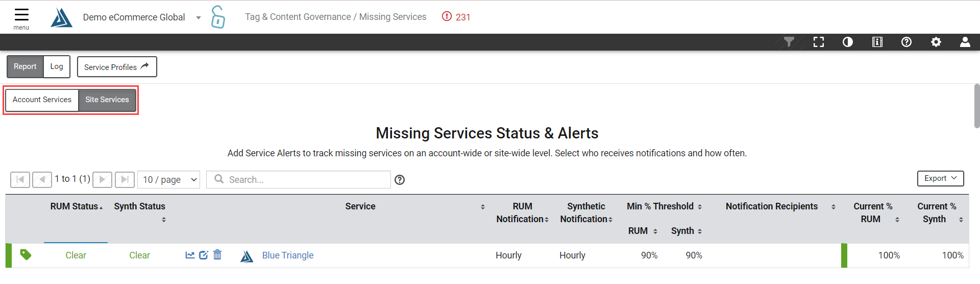The image size is (980, 284).
Task: Expand the Demo eCommerce Global account dropdown
Action: (x=199, y=17)
